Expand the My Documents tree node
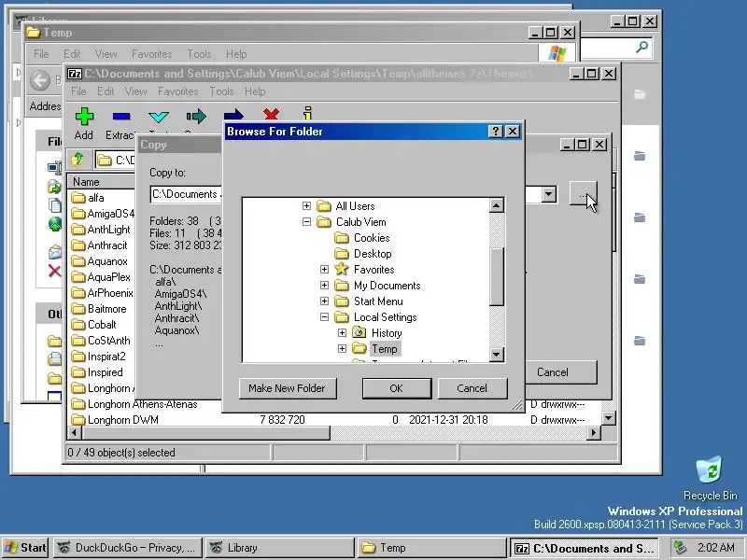747x560 pixels. 324,286
